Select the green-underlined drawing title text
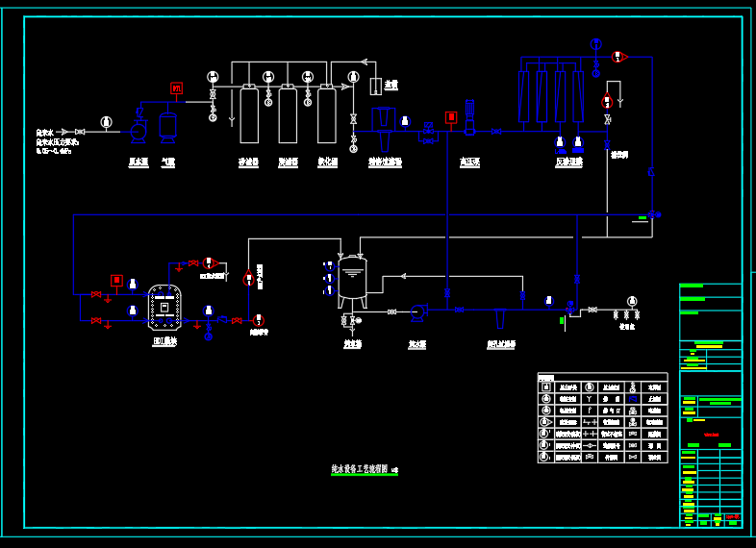Screen dimensions: 756x548 tap(359, 469)
